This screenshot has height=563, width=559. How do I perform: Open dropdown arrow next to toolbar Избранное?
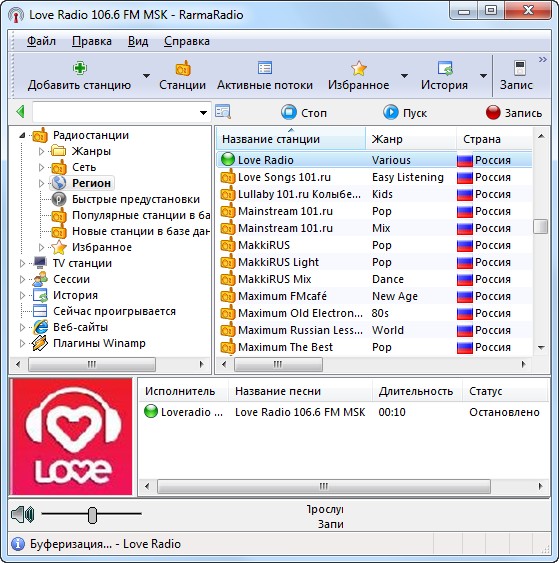(405, 76)
